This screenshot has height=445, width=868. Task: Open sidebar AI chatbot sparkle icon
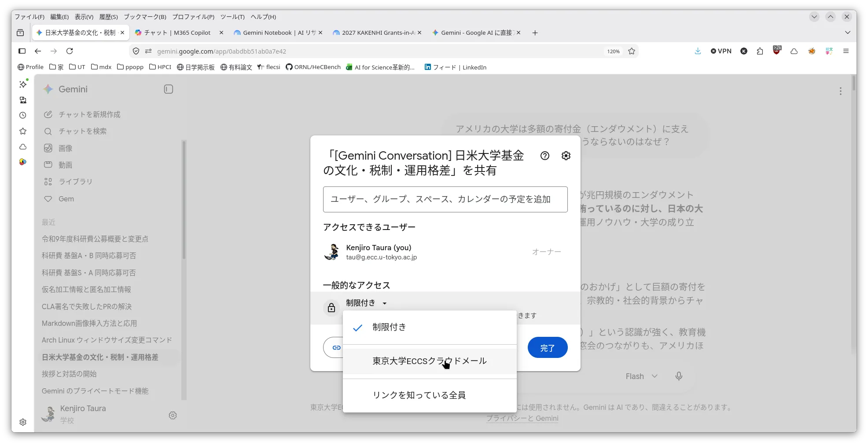coord(23,84)
